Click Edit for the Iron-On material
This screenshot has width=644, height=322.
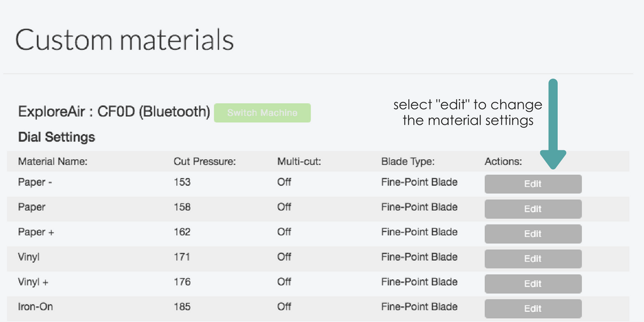[533, 308]
